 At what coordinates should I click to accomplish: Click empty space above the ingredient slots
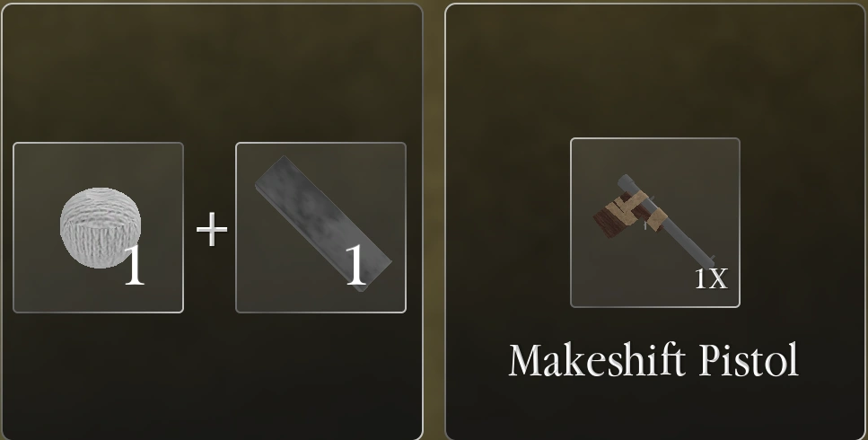(213, 72)
